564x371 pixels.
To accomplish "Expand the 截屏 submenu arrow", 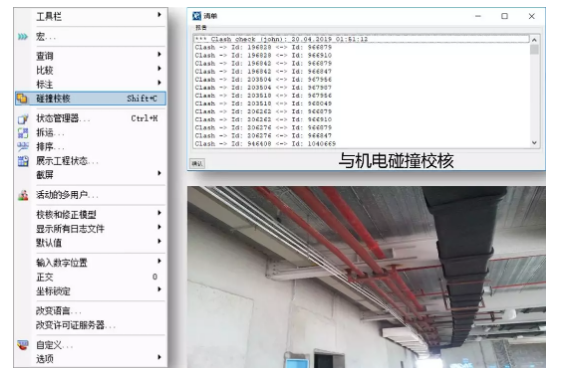I will tap(159, 173).
